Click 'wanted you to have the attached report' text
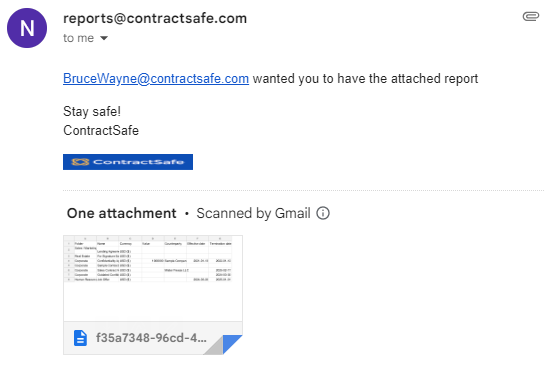Image resolution: width=545 pixels, height=368 pixels. pos(365,79)
